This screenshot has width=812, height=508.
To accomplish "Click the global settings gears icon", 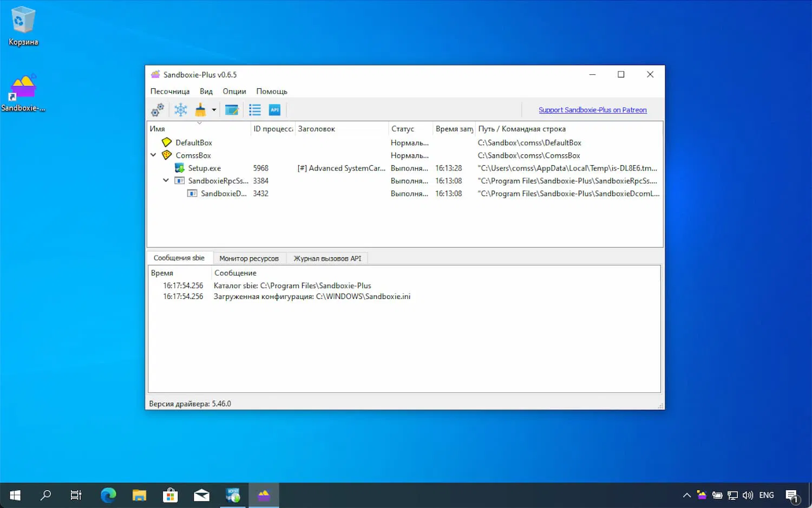I will 158,110.
